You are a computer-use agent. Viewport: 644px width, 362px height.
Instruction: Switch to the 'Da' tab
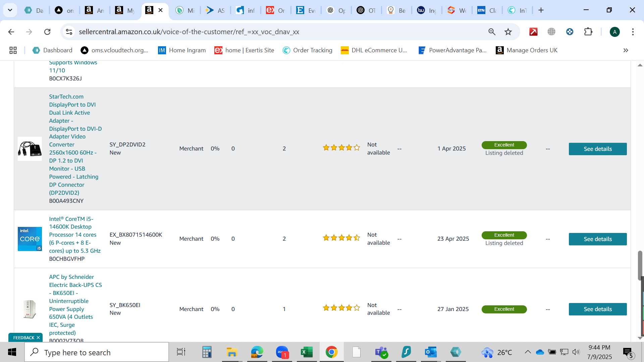pos(34,10)
